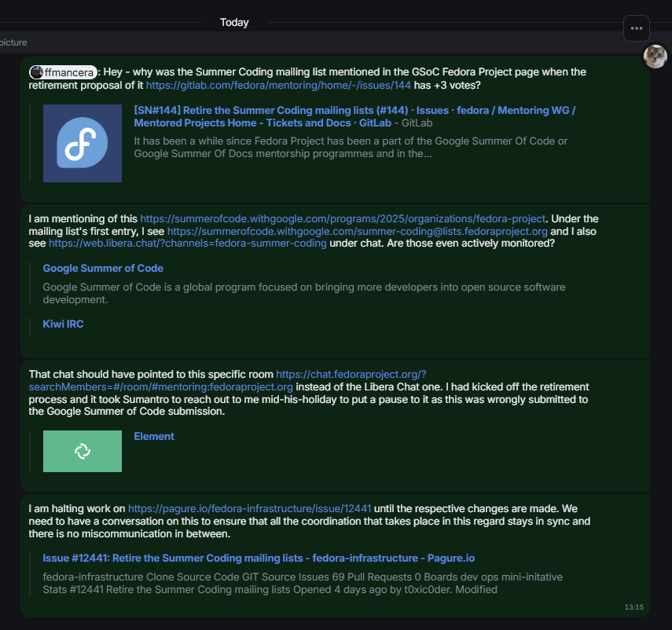Click the GitLab issue description preview text

[351, 148]
